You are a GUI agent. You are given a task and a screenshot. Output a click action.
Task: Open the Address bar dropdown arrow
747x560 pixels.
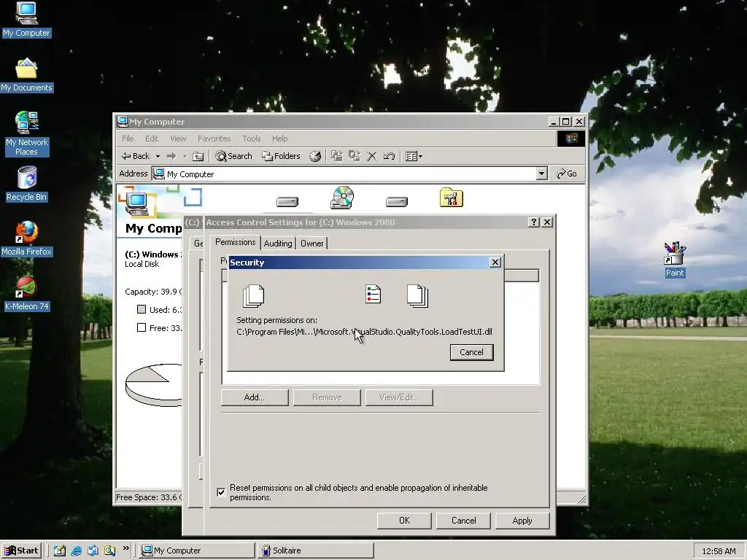541,174
